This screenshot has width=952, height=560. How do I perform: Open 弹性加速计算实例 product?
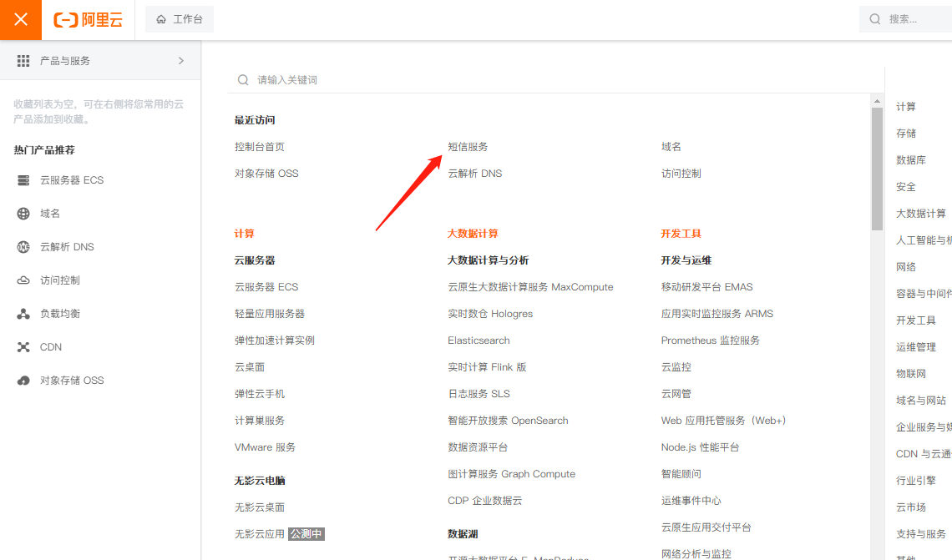[x=275, y=341]
